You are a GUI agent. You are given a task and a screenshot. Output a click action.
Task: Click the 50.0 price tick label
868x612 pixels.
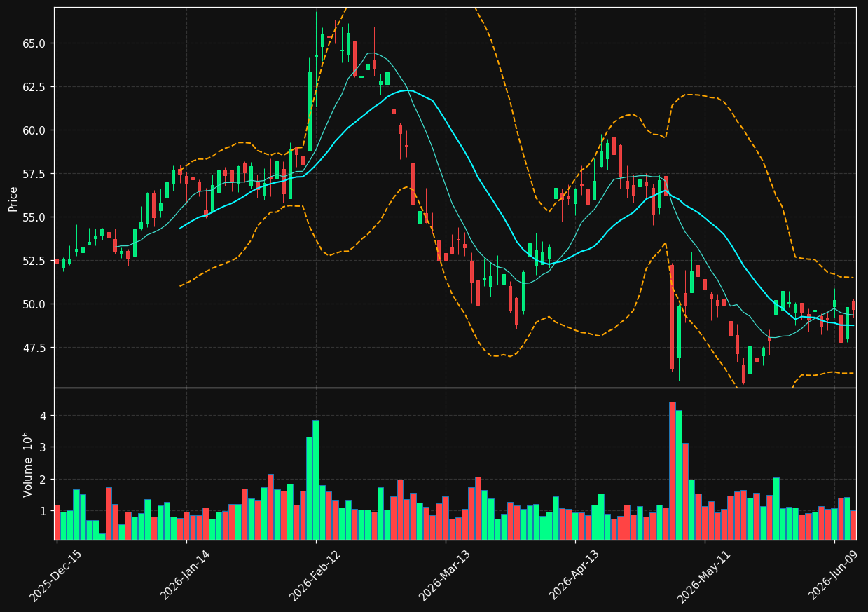[34, 304]
